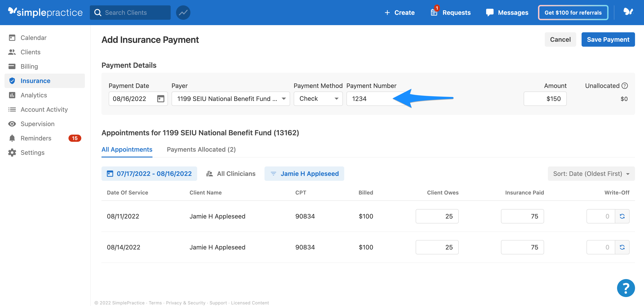Open the Requests clipboard icon
The height and width of the screenshot is (306, 644).
(x=434, y=13)
